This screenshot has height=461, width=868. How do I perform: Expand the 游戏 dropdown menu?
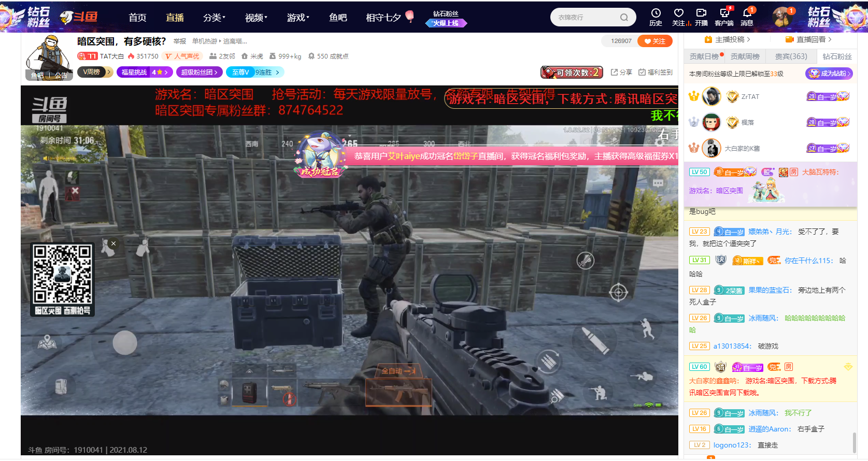[x=298, y=18]
